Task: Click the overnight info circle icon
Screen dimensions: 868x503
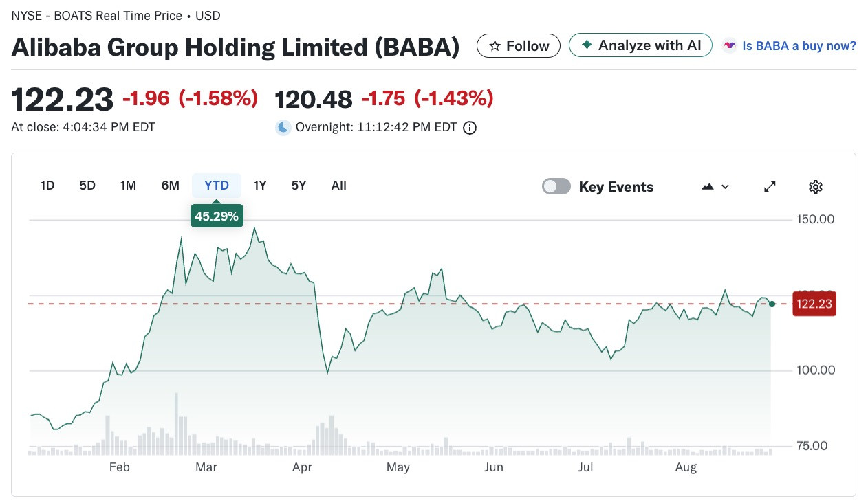Action: (470, 128)
